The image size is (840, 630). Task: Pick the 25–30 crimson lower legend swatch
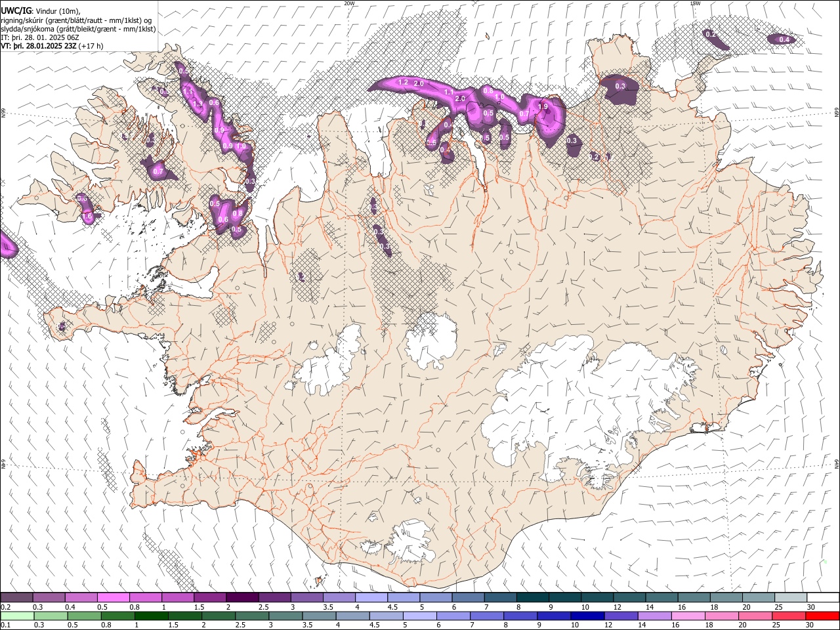[x=789, y=616]
